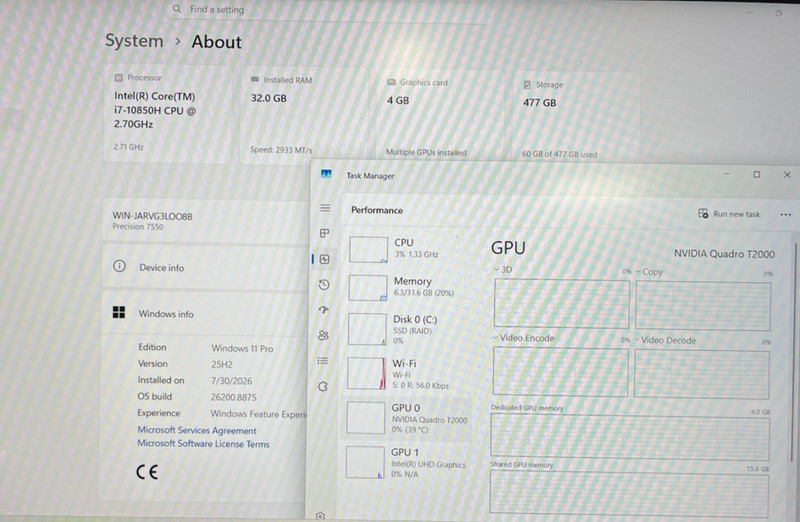
Task: Open the three-dot more options menu
Action: click(785, 215)
